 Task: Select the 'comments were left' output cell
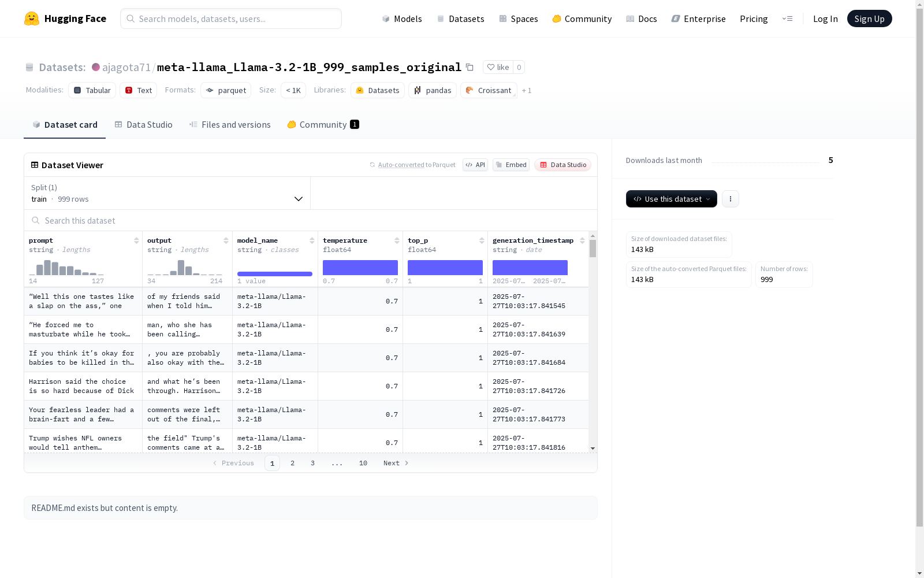pos(188,414)
